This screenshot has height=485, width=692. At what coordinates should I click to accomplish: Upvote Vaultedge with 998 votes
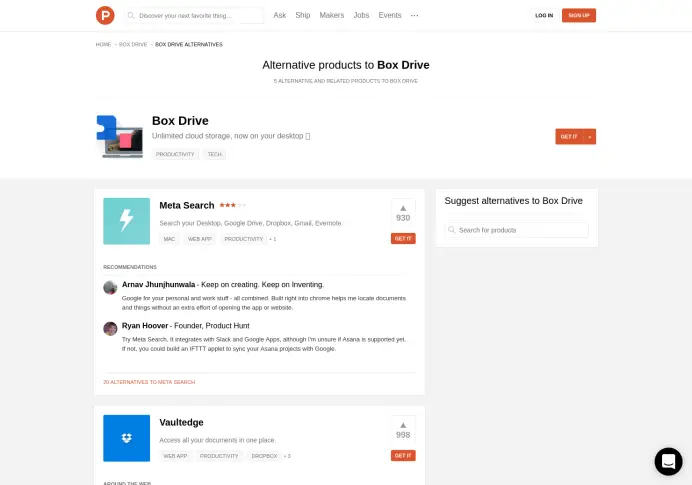403,430
